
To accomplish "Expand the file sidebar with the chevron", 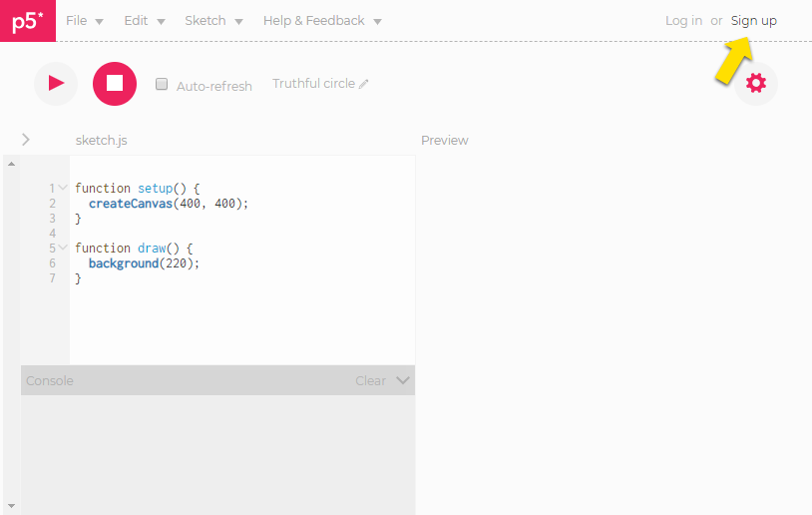I will [x=26, y=140].
